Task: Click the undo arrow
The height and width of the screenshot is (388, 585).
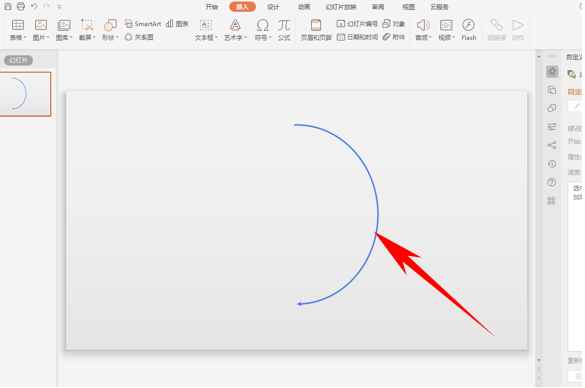Action: [34, 6]
